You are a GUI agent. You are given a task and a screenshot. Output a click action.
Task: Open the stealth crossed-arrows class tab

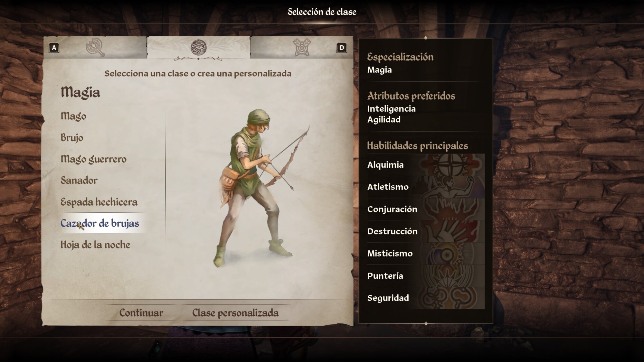coord(301,47)
